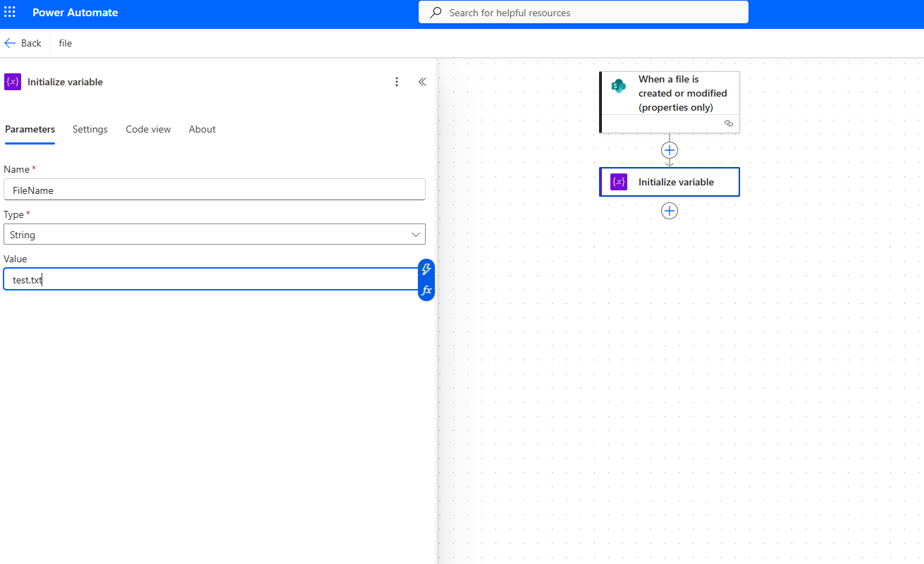Click the lightning dynamic content icon
Viewport: 924px width, 564px height.
point(426,269)
